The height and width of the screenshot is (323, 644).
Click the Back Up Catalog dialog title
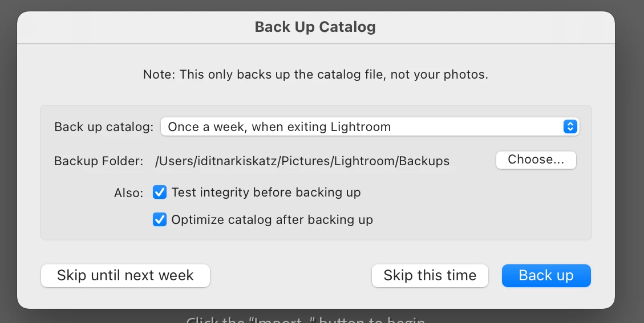pos(315,27)
